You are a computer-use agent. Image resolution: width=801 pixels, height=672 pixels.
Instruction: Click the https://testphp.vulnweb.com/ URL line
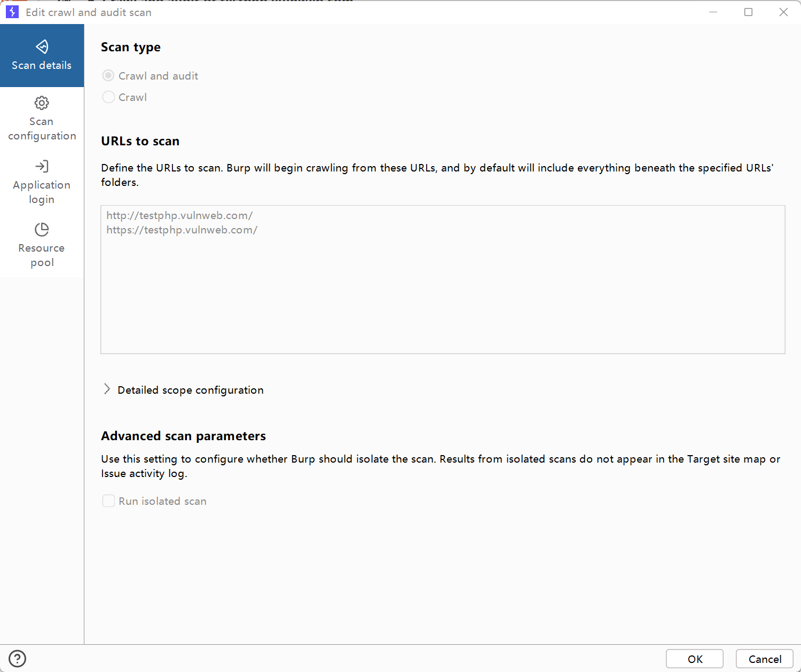pyautogui.click(x=182, y=230)
